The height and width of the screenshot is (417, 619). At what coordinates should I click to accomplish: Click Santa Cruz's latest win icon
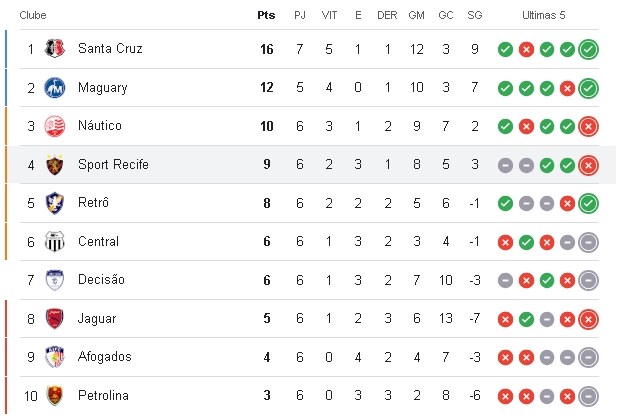click(x=588, y=49)
